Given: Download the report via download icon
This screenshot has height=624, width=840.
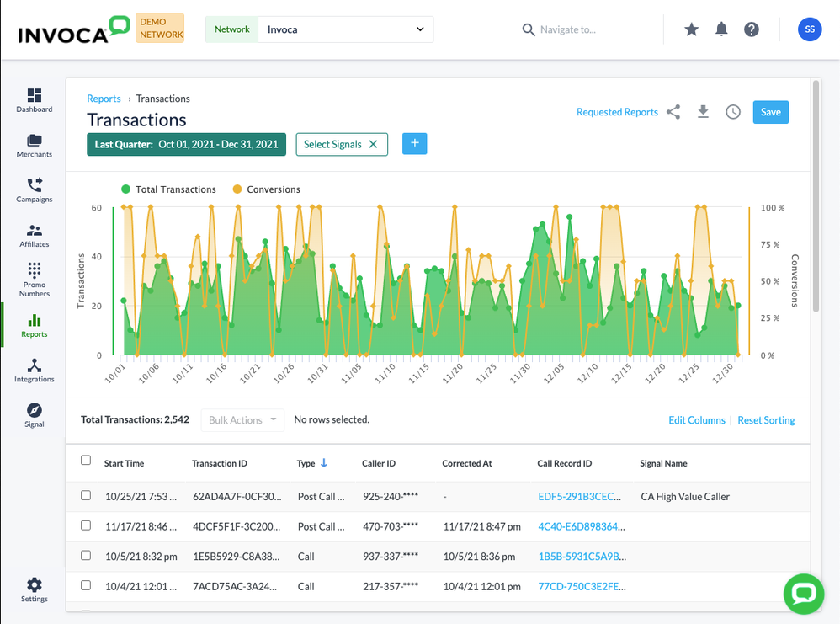Looking at the screenshot, I should 703,111.
